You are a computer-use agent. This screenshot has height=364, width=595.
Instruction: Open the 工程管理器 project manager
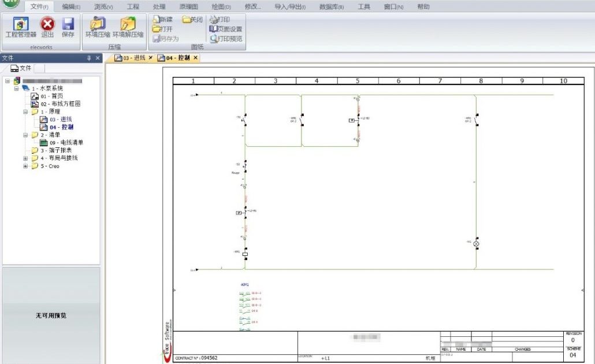pyautogui.click(x=21, y=27)
